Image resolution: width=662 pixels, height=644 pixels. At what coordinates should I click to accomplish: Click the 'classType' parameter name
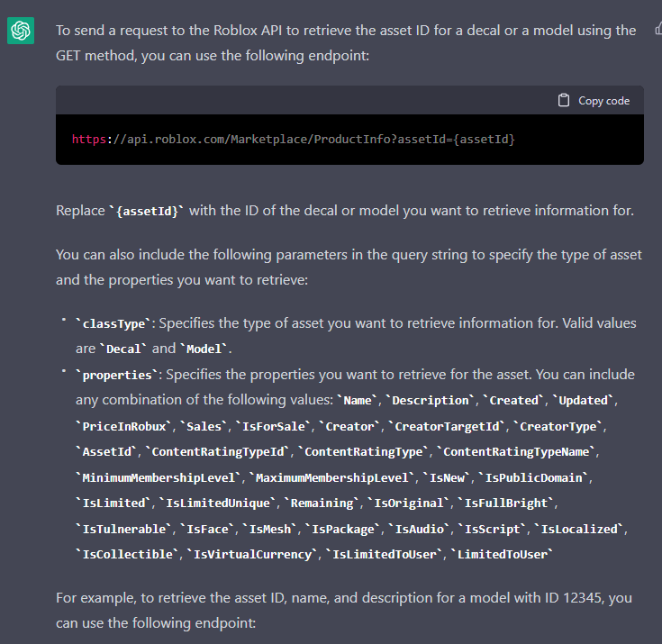point(113,323)
